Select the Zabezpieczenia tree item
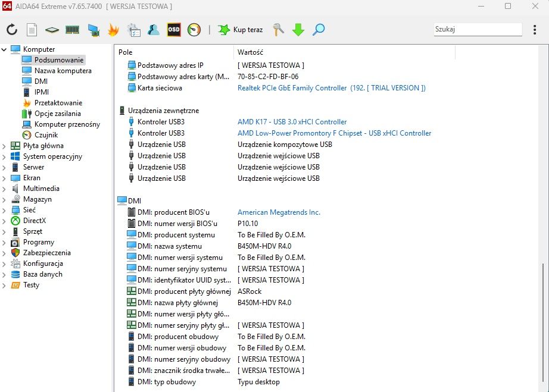 [x=46, y=252]
